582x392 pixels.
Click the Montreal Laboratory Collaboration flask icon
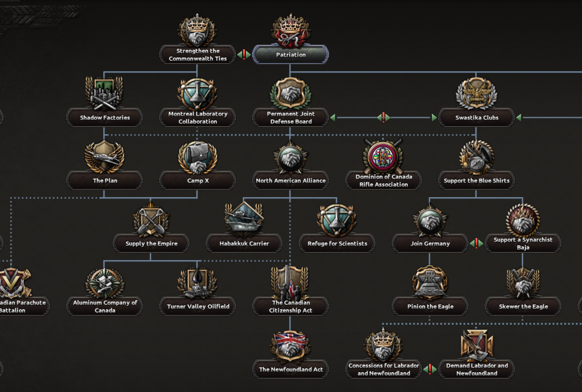tap(197, 94)
